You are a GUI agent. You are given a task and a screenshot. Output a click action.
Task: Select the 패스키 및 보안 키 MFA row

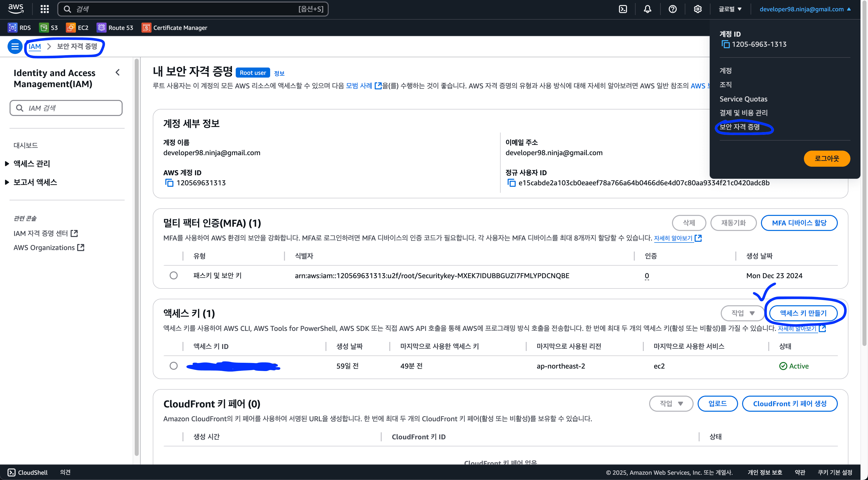(174, 275)
